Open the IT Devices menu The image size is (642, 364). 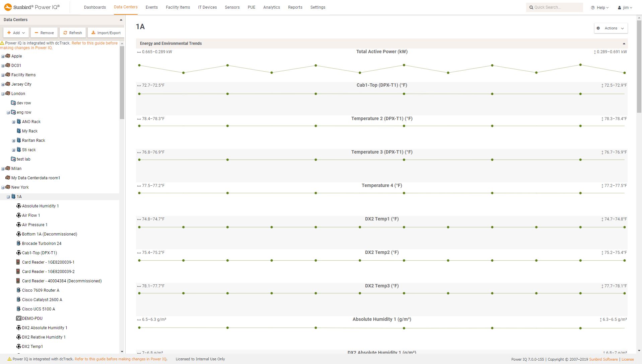[207, 7]
